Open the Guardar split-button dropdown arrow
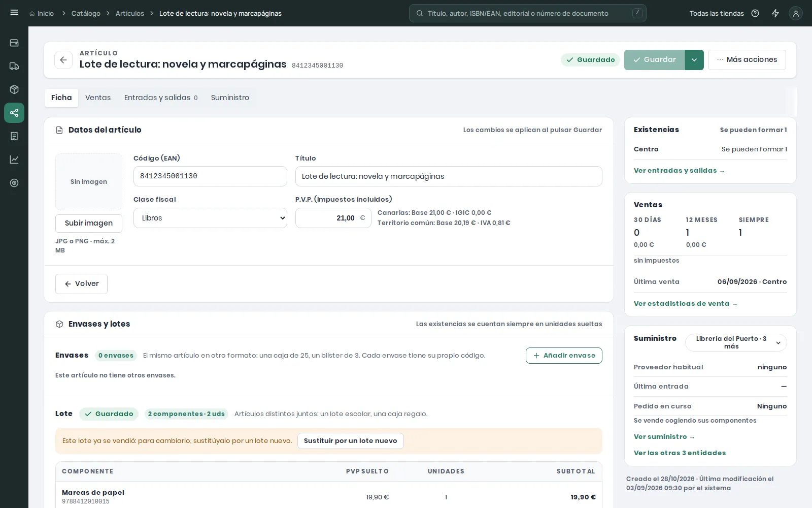Image resolution: width=812 pixels, height=508 pixels. point(694,60)
